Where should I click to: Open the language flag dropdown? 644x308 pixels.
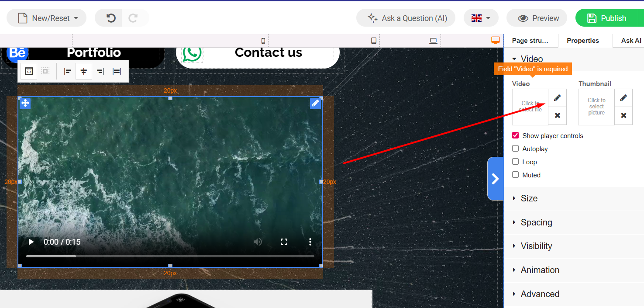pyautogui.click(x=481, y=18)
